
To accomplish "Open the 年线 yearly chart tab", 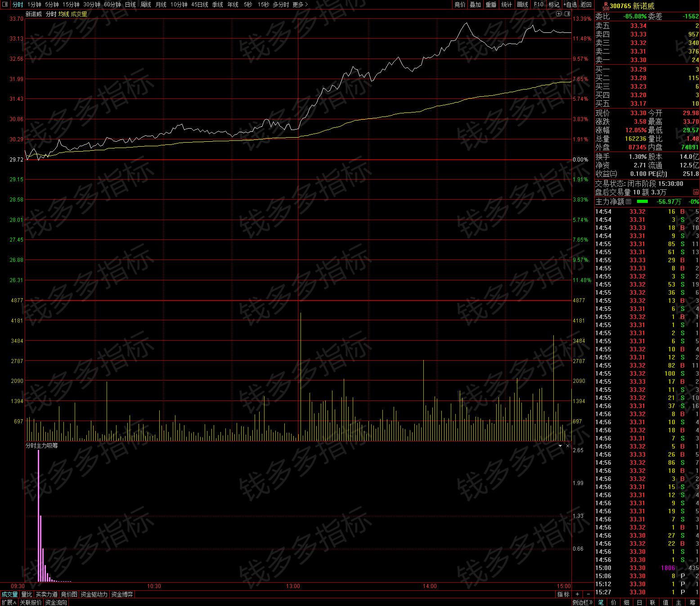I will (x=233, y=4).
